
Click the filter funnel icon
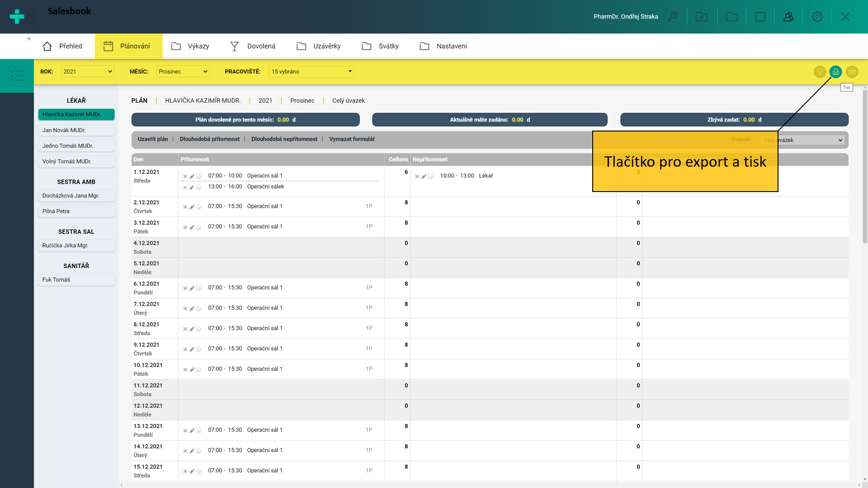[x=819, y=72]
